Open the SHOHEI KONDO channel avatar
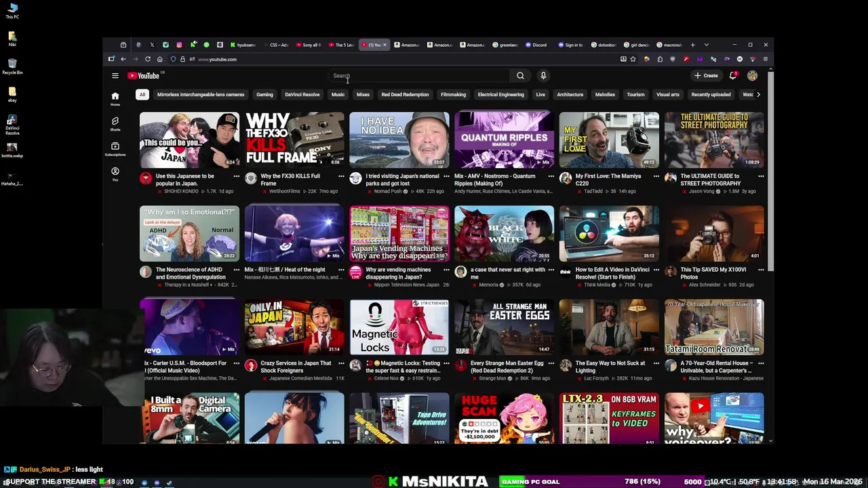Screen dimensions: 868x488 146,178
